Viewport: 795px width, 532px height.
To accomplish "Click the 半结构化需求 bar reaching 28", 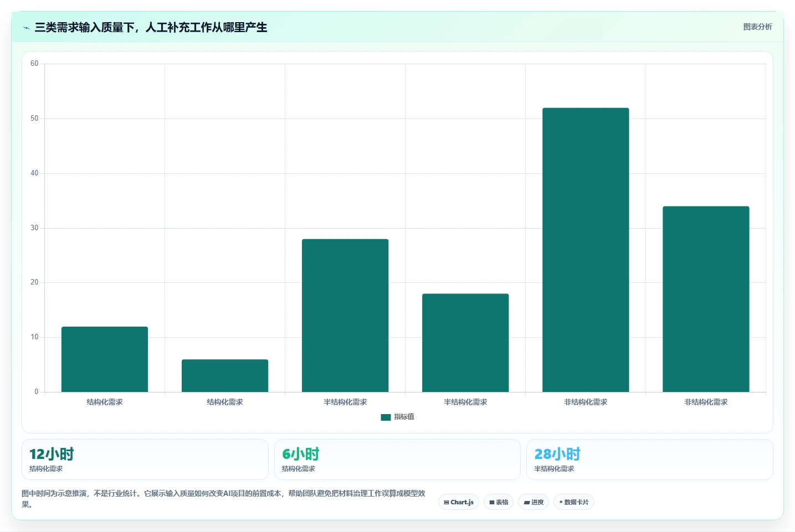I will click(345, 316).
